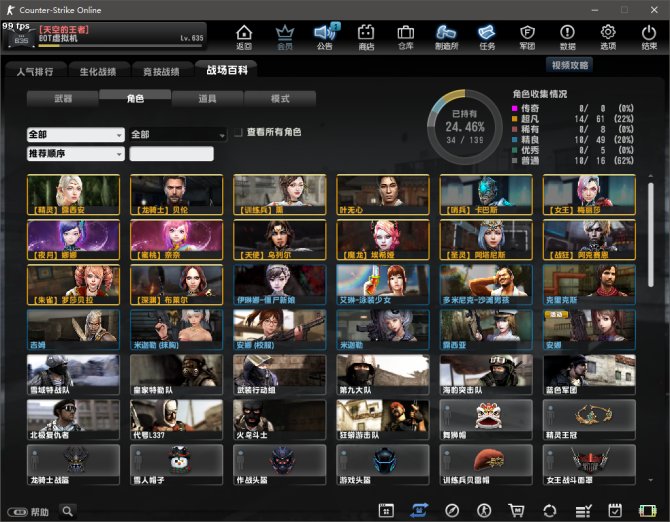Image resolution: width=670 pixels, height=522 pixels.
Task: Select the 雪人帽子 snowman hat card
Action: click(176, 465)
